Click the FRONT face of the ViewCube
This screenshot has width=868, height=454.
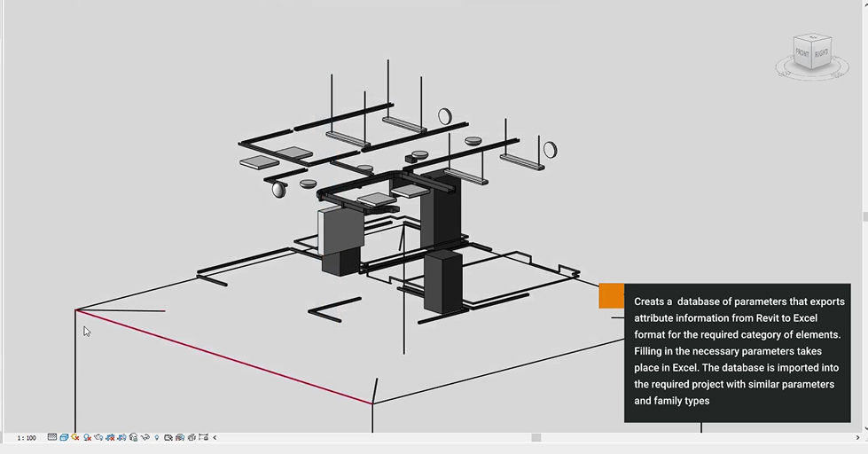pyautogui.click(x=802, y=53)
